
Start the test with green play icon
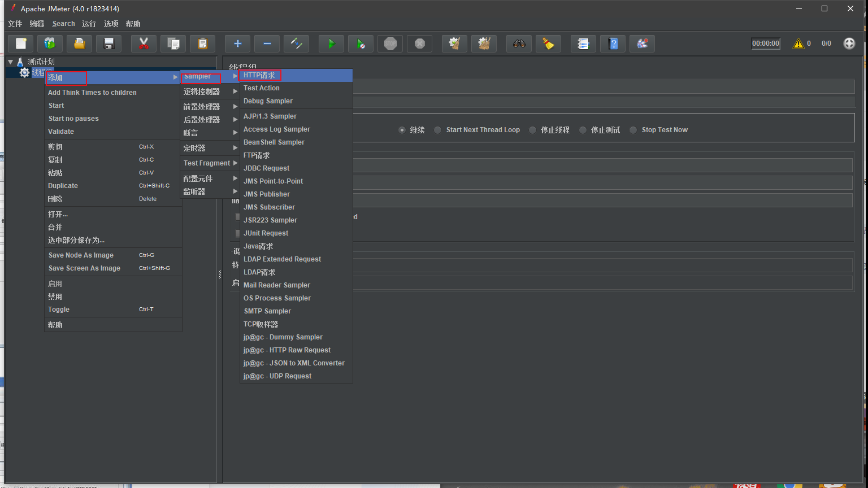coord(331,43)
